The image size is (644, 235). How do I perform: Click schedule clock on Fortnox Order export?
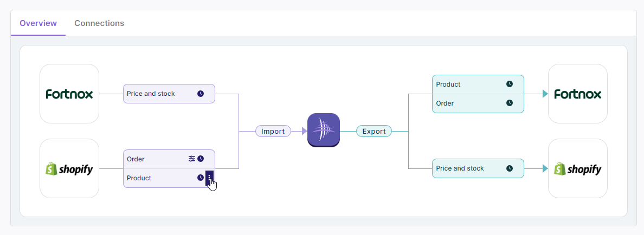510,103
